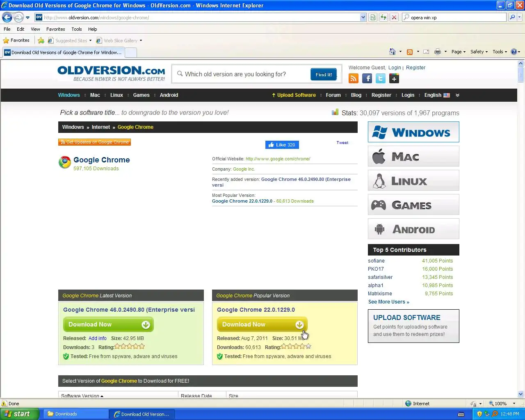The width and height of the screenshot is (525, 420).
Task: Click the Home icon in command bar
Action: (393, 52)
